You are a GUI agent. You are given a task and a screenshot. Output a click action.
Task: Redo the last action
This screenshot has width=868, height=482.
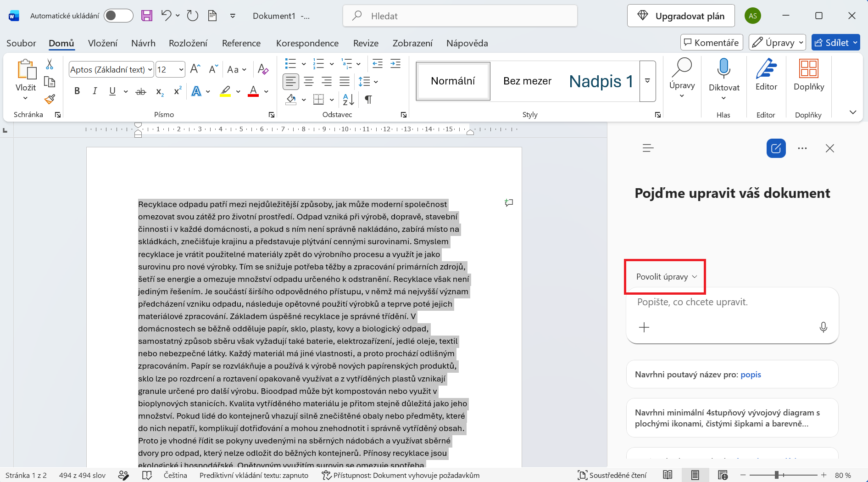pos(193,16)
